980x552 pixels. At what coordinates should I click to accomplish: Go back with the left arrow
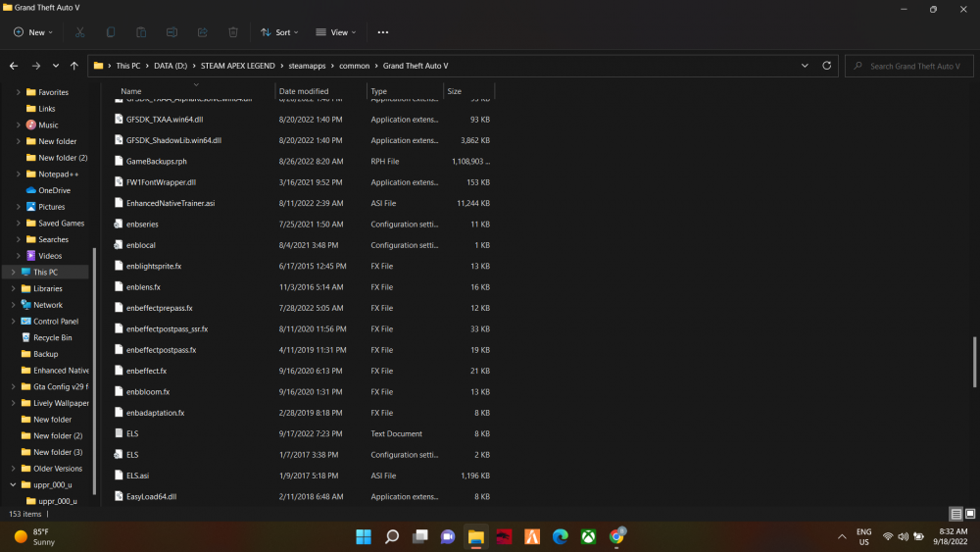pyautogui.click(x=14, y=66)
